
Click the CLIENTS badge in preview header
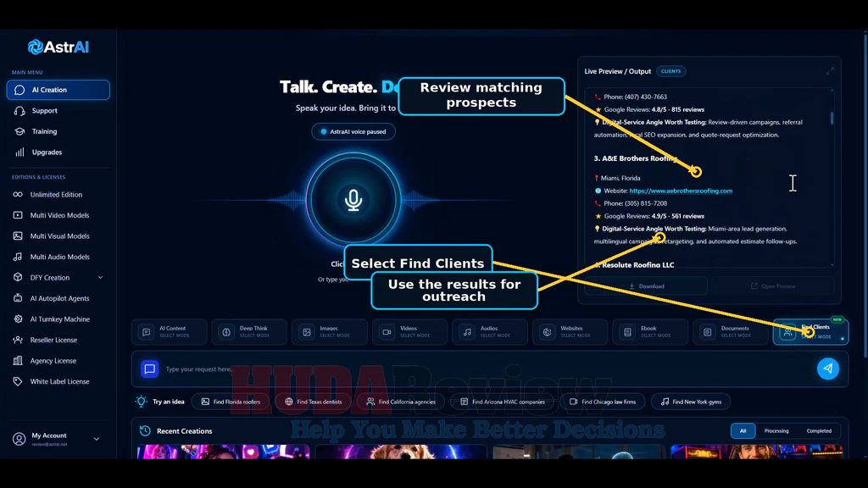pyautogui.click(x=670, y=71)
